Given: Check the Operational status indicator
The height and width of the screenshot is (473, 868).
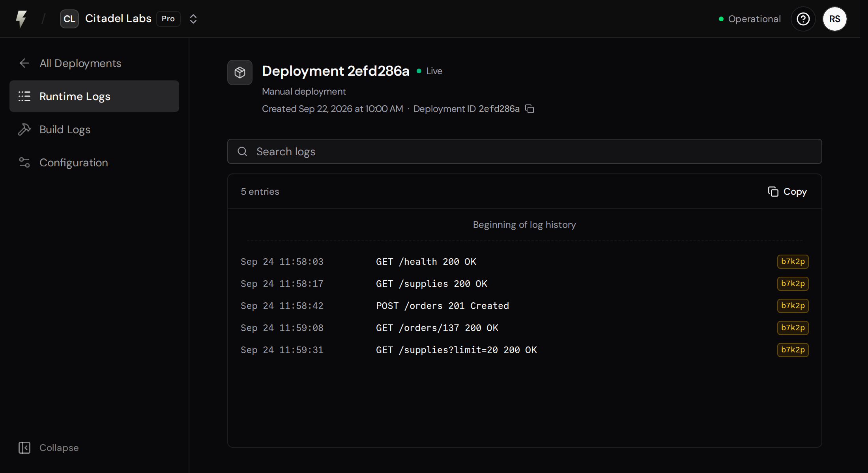Looking at the screenshot, I should click(750, 19).
